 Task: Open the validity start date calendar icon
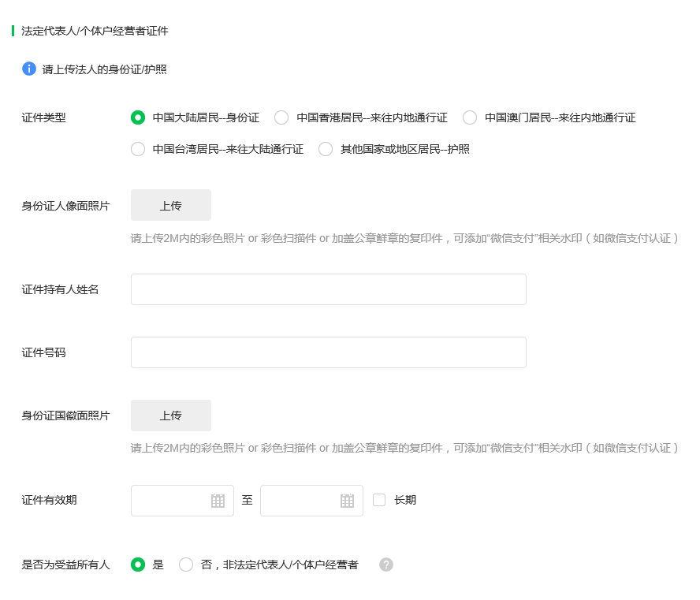pyautogui.click(x=218, y=501)
